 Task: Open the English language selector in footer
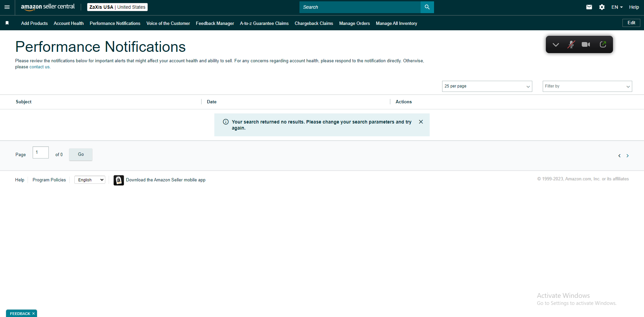(90, 180)
